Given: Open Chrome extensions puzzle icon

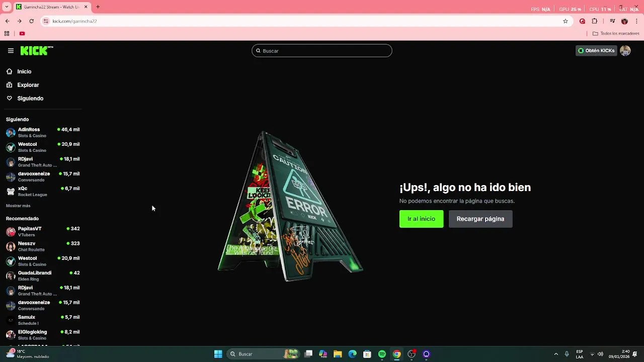Looking at the screenshot, I should [x=595, y=21].
